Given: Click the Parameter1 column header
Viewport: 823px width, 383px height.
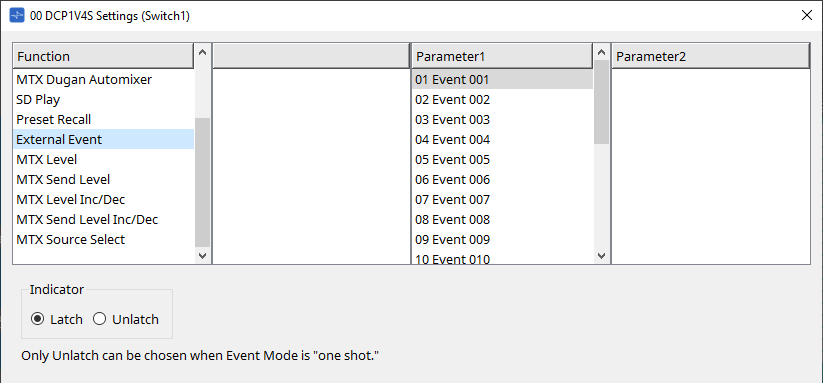Looking at the screenshot, I should point(503,56).
